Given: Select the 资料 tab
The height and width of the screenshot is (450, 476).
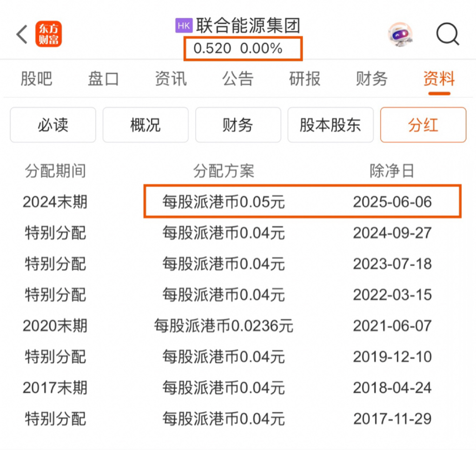Looking at the screenshot, I should coord(439,79).
